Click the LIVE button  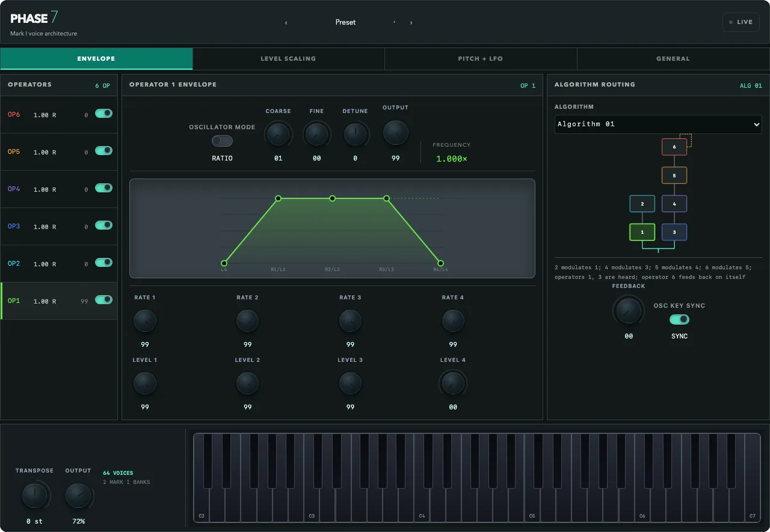coord(741,22)
